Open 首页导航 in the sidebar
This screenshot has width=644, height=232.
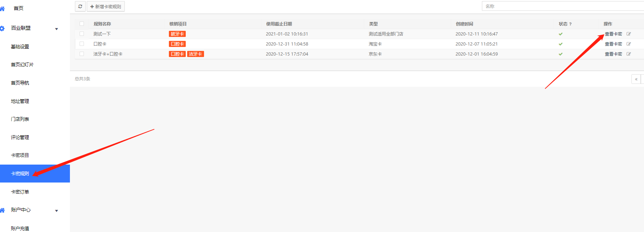[20, 83]
